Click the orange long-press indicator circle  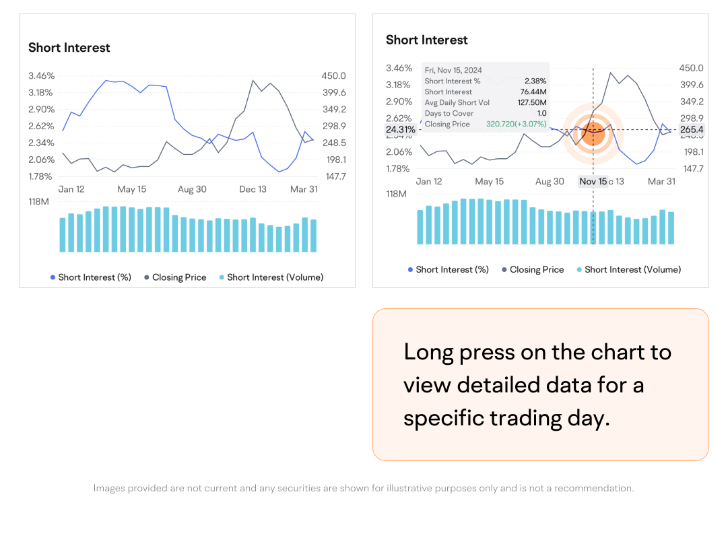[x=593, y=133]
